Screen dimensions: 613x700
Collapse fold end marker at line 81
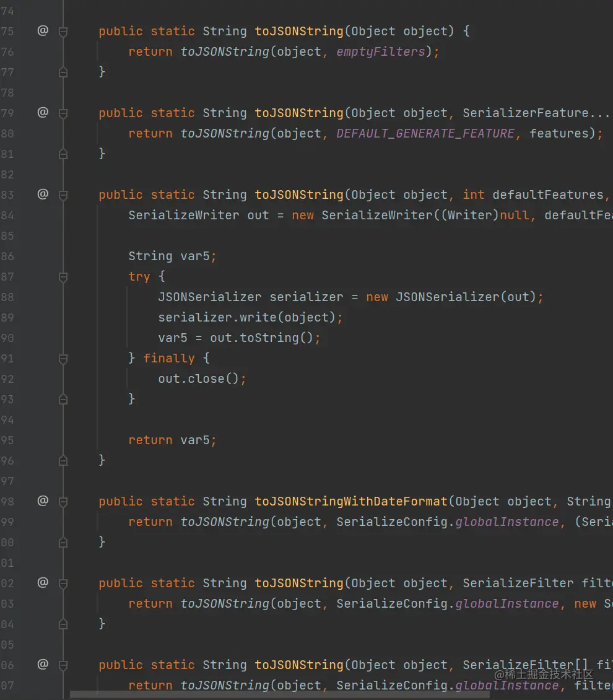[63, 154]
